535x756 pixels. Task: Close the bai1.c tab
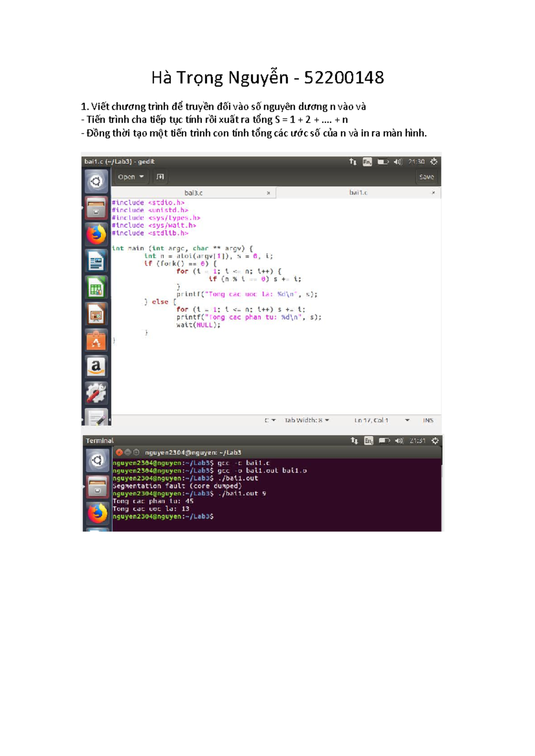click(x=433, y=193)
